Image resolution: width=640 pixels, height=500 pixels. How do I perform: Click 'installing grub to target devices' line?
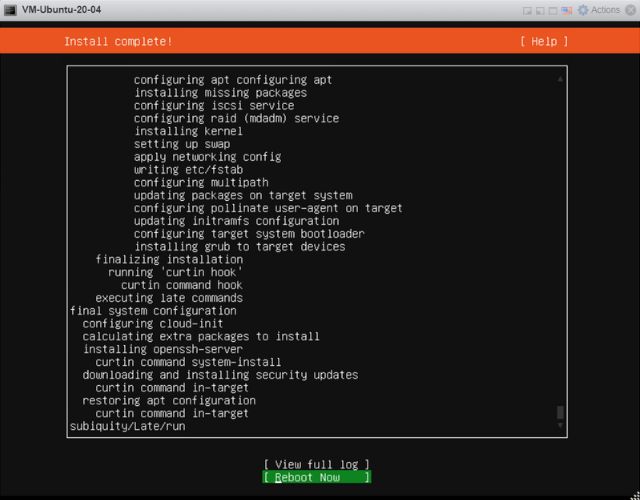pos(240,247)
